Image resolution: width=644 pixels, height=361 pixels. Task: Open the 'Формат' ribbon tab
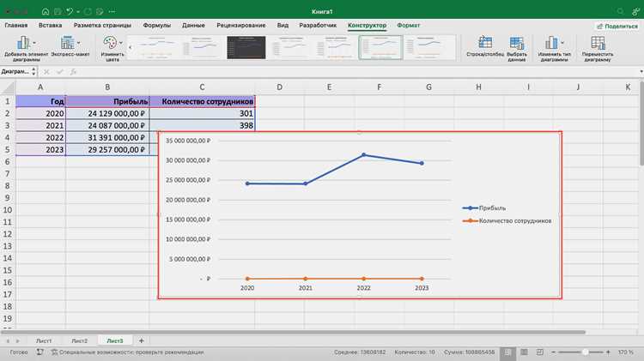[x=408, y=26]
